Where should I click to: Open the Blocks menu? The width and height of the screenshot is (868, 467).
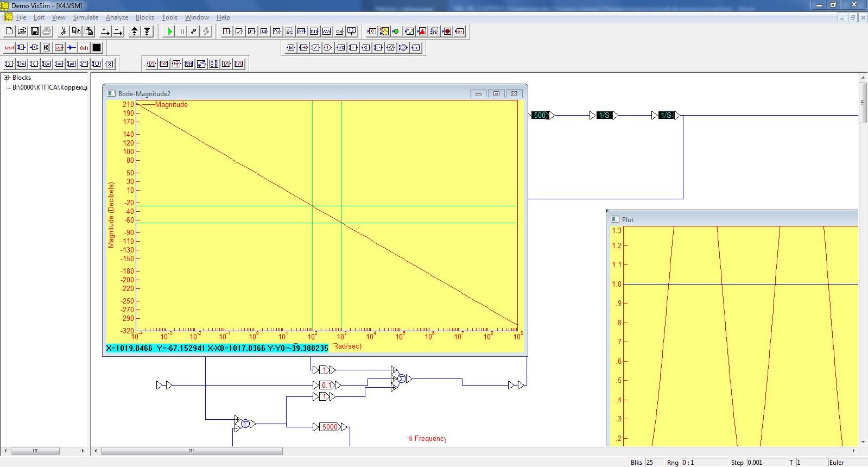click(x=144, y=17)
